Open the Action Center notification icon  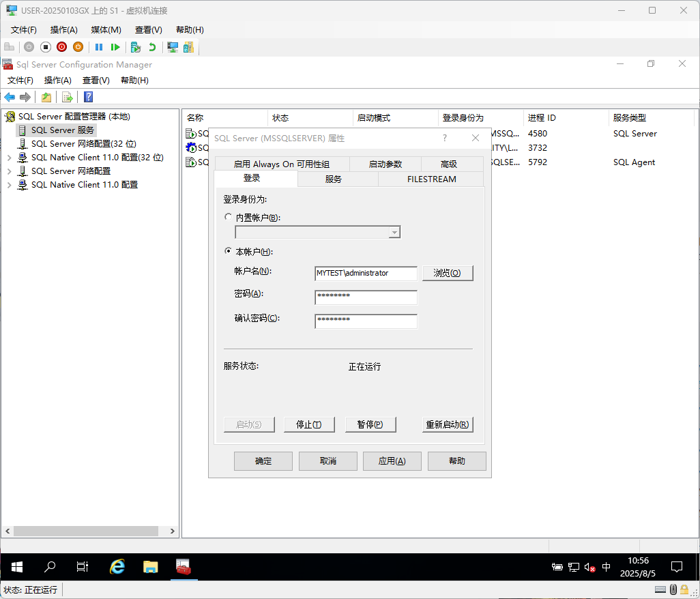[677, 567]
